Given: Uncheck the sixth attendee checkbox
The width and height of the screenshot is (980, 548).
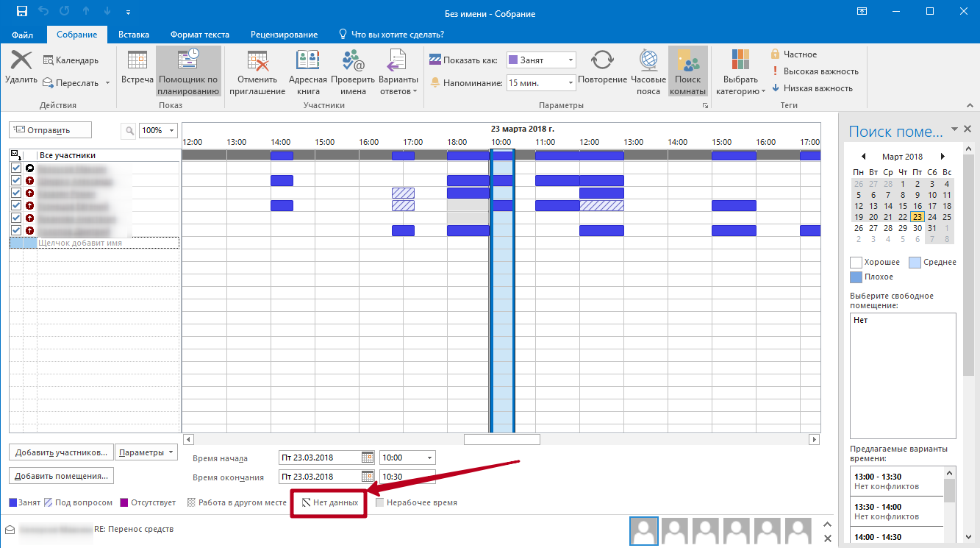Looking at the screenshot, I should click(16, 231).
